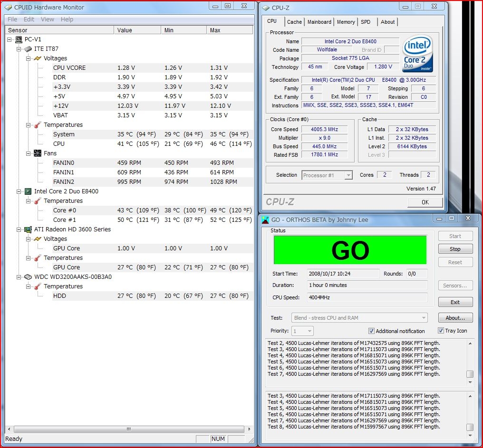Viewport: 483px width, 448px height.
Task: Select the Core #1 temperature row
Action: pyautogui.click(x=153, y=220)
